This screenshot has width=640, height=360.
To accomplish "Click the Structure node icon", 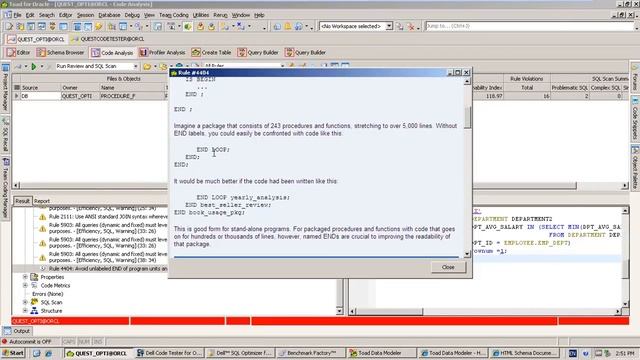I will pyautogui.click(x=34, y=311).
